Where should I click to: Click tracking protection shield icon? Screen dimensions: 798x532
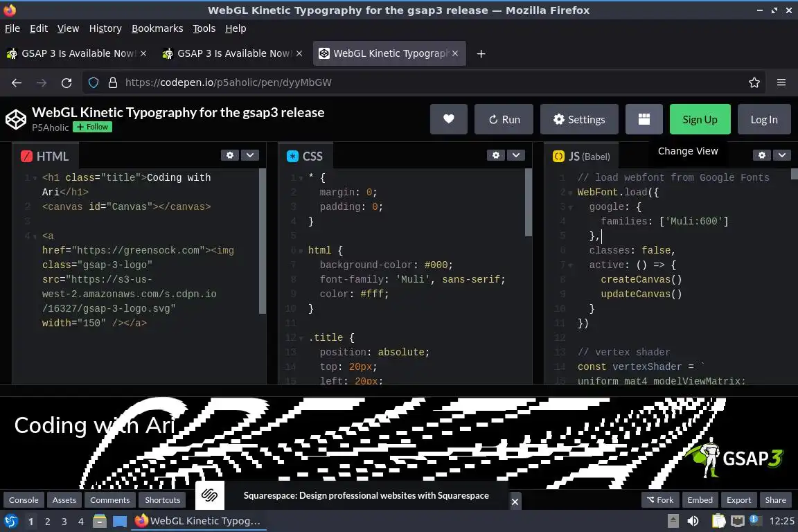click(93, 82)
